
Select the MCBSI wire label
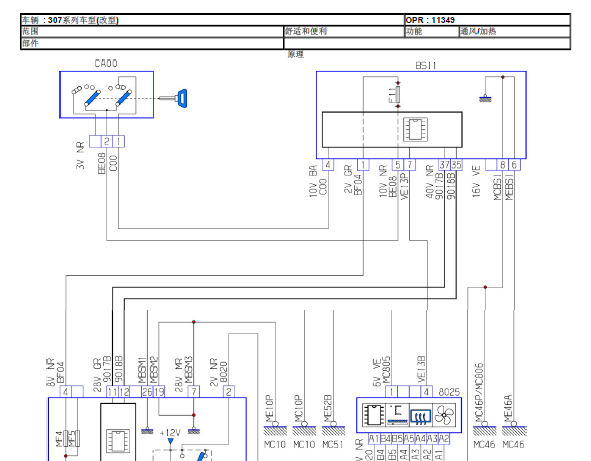pyautogui.click(x=498, y=186)
